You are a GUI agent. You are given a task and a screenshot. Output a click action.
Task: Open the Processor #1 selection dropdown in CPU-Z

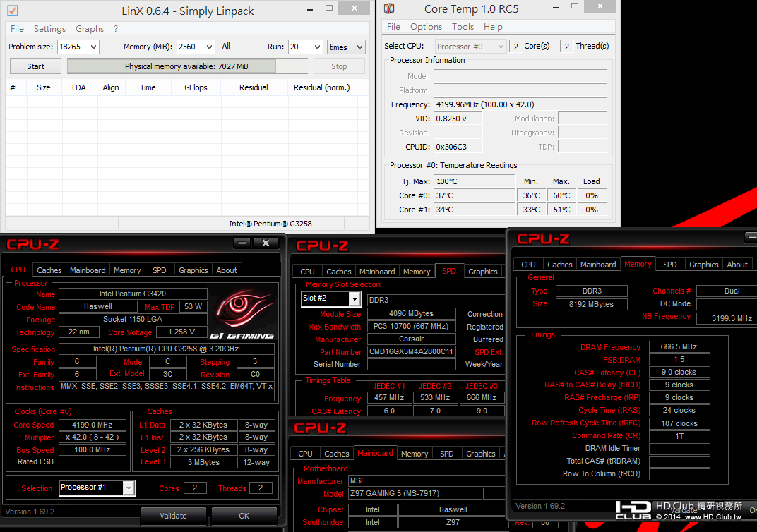(129, 488)
